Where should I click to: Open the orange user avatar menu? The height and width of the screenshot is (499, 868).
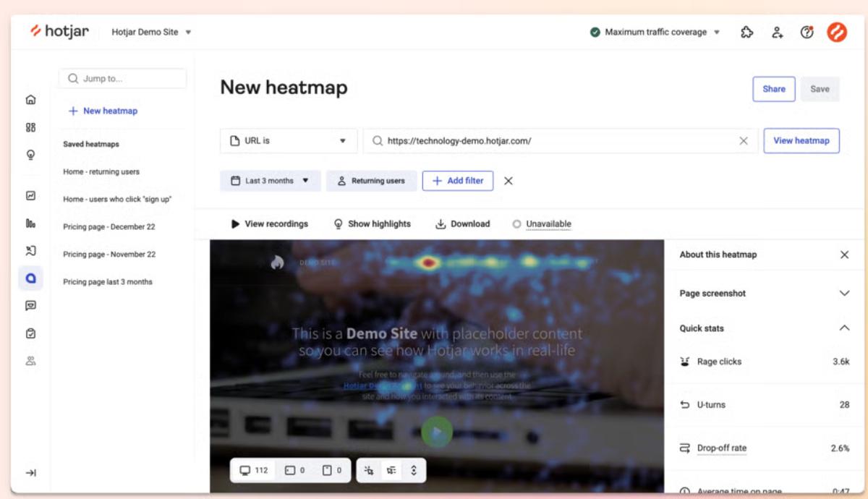coord(837,32)
